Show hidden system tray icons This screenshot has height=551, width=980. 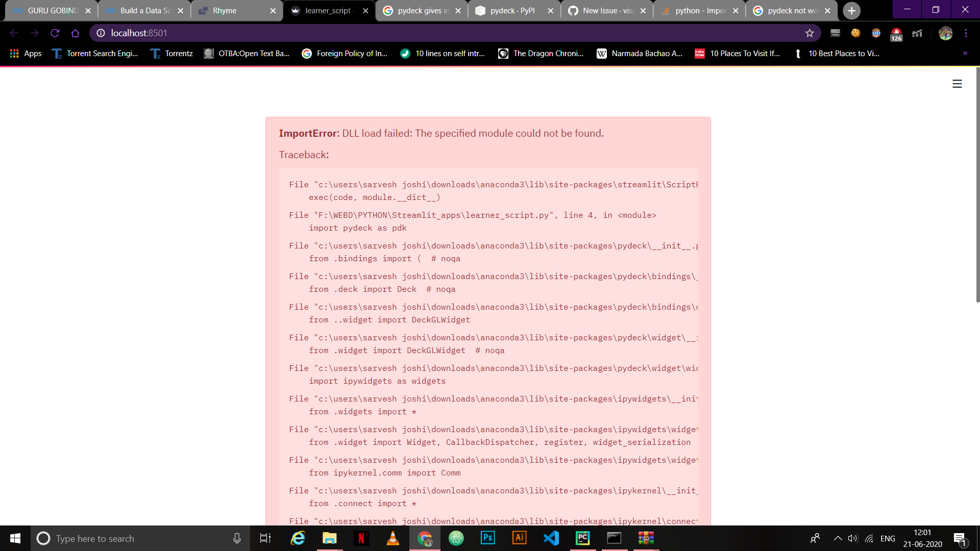pos(838,538)
